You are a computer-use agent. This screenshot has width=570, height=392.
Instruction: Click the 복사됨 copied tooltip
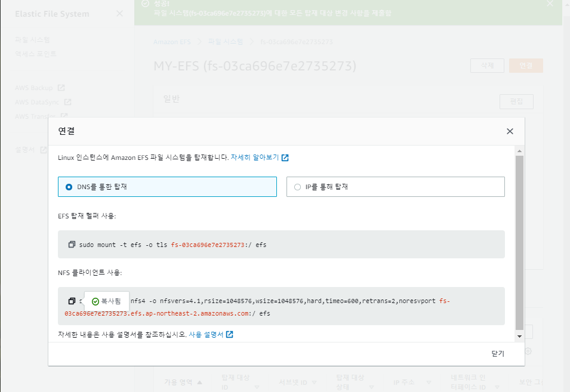pos(106,301)
